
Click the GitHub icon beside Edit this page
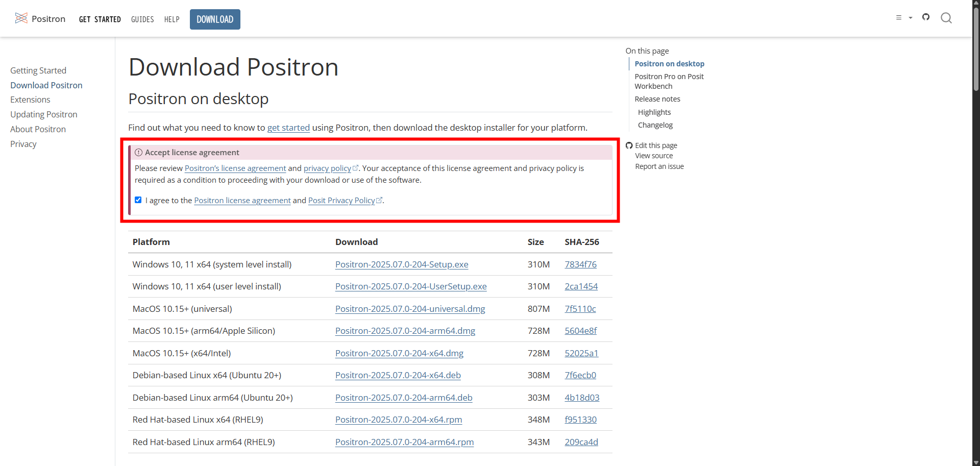(x=629, y=145)
